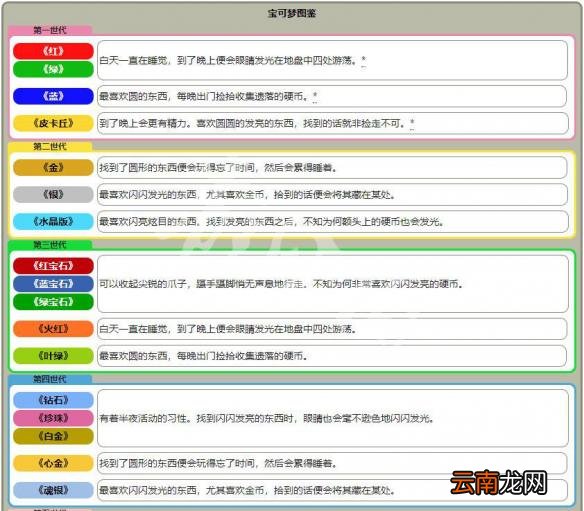Click the 宝可梦图鉴 title
584x511 pixels.
(292, 13)
